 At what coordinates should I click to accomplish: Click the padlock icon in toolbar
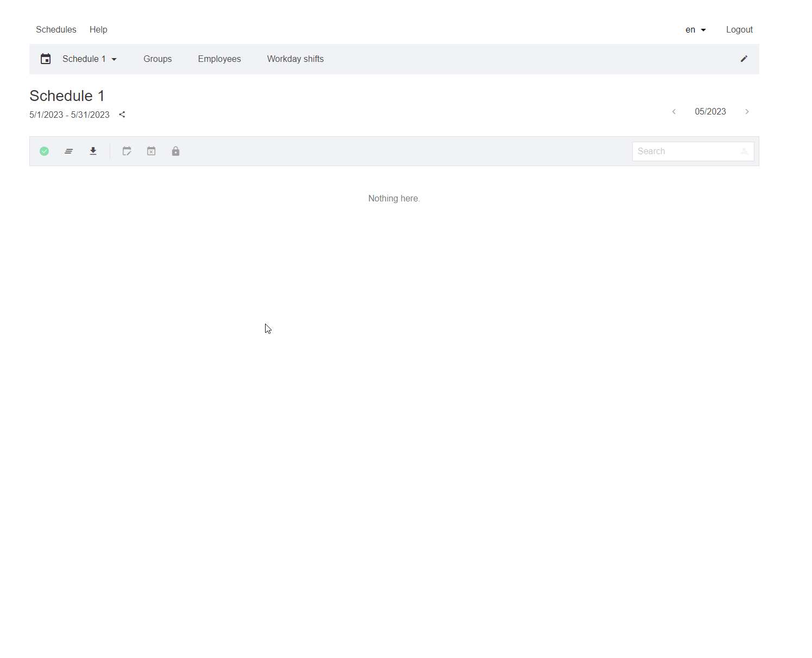point(175,151)
